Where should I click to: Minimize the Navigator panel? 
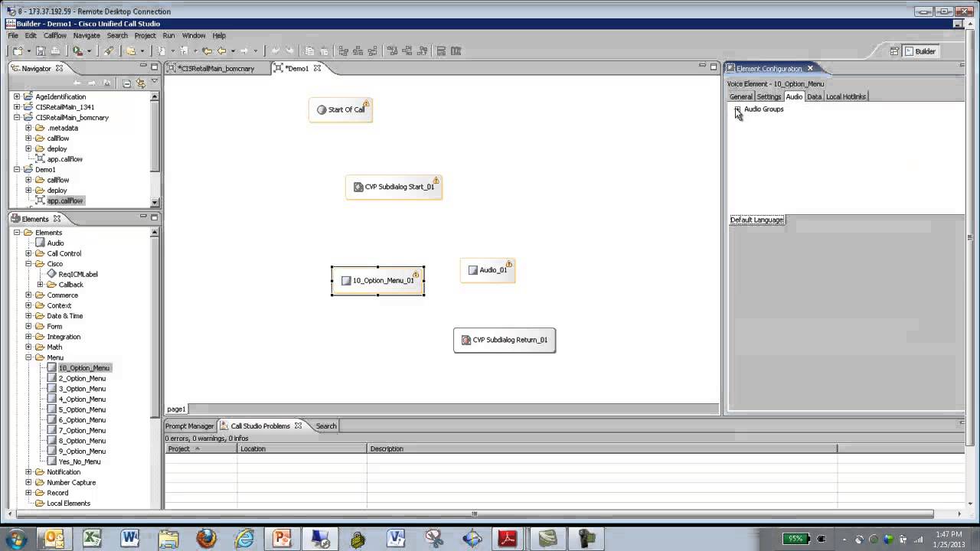click(x=143, y=67)
